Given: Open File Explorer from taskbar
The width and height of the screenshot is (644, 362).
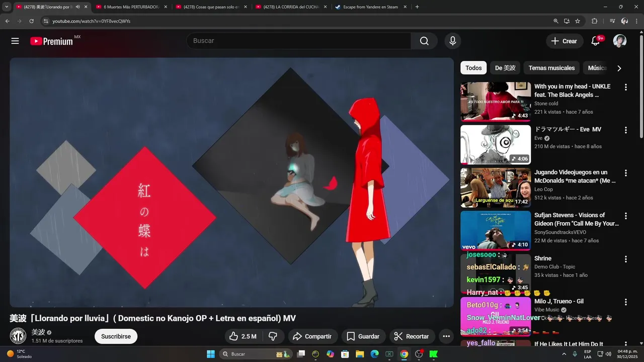Looking at the screenshot, I should [x=360, y=354].
